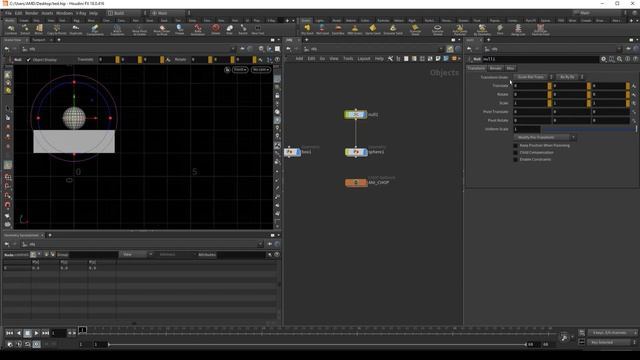Screen dimensions: 640x360
Task: Toggle the Object Display checkbox above viewport
Action: (29, 60)
